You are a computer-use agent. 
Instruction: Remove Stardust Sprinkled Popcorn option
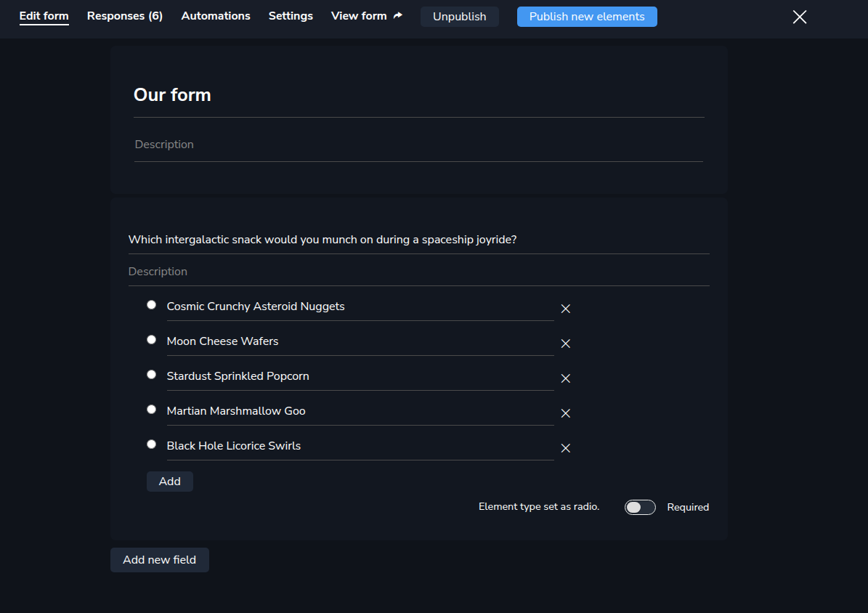[x=565, y=378]
